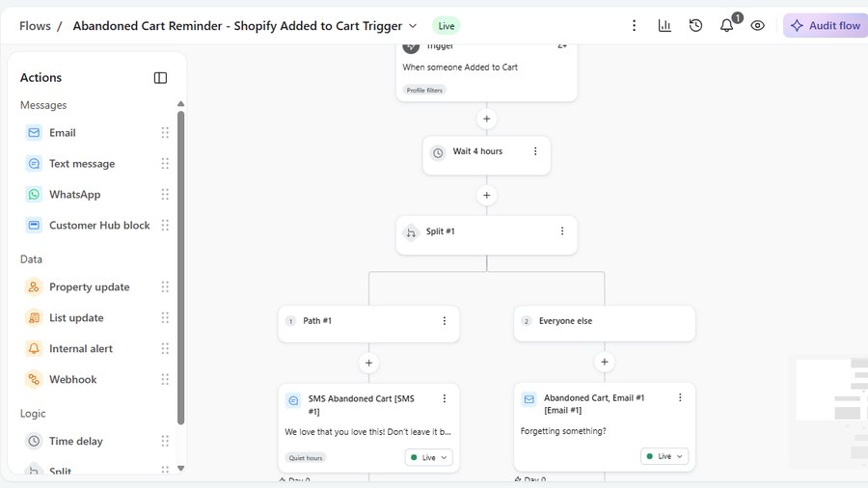Open Wait 4 hours three-dot menu
Screen dimensions: 868x488
pyautogui.click(x=535, y=151)
